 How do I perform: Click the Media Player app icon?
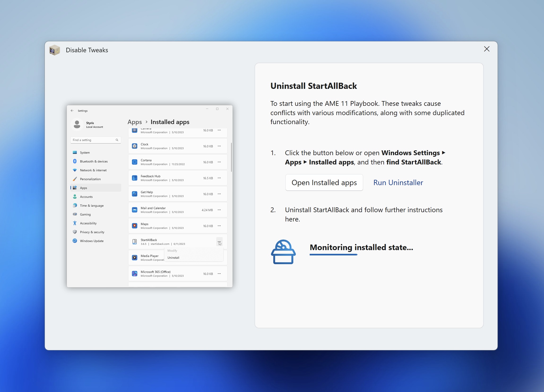point(135,258)
